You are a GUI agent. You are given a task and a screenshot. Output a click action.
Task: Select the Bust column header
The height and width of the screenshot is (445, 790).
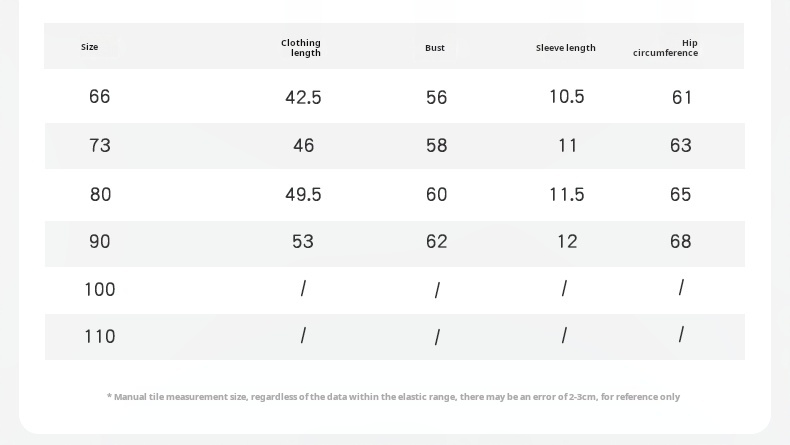tap(435, 48)
